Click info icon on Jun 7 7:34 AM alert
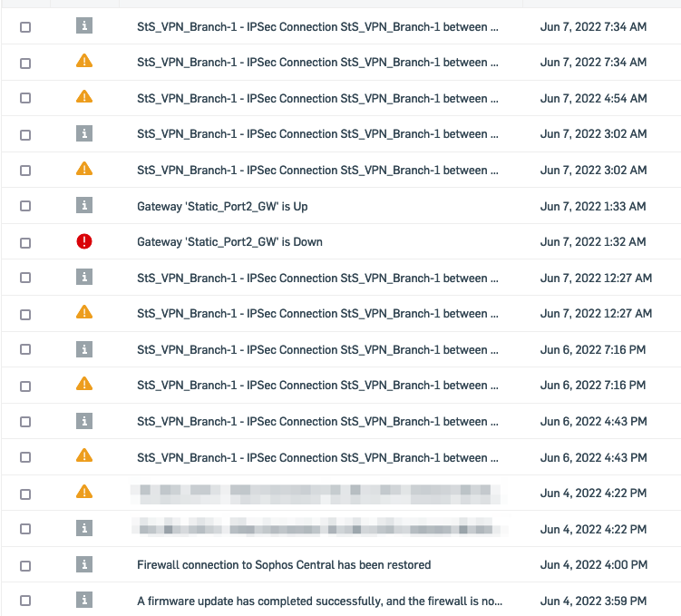681x616 pixels. [x=84, y=25]
